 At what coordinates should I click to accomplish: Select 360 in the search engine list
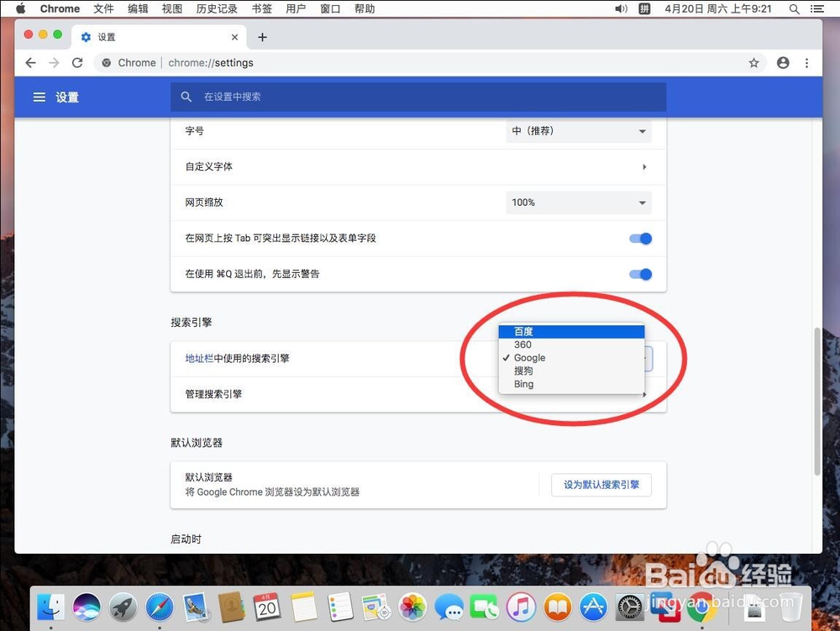[571, 344]
